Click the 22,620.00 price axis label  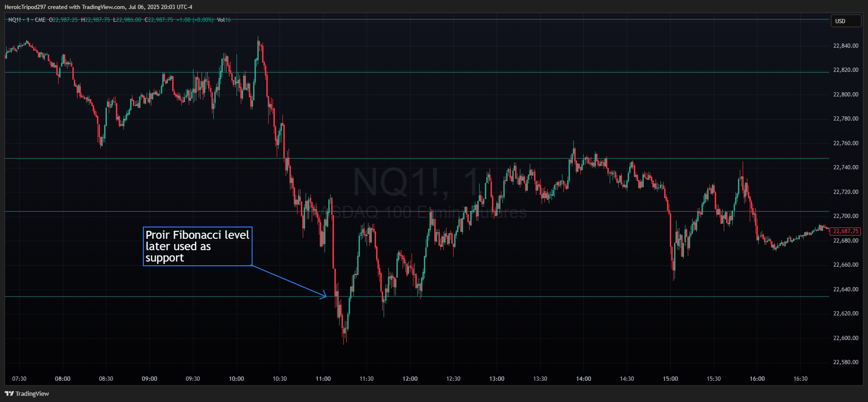pos(846,314)
